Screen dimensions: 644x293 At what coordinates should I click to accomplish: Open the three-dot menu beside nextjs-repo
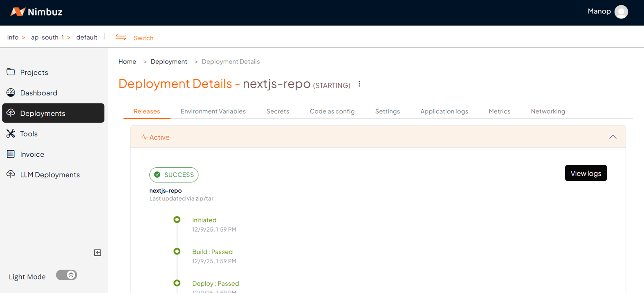pyautogui.click(x=359, y=84)
